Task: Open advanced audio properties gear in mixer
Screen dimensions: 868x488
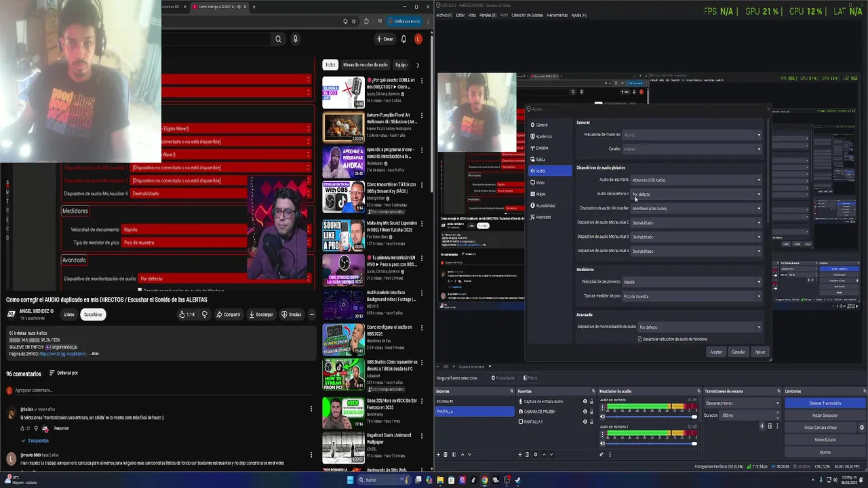Action: [x=601, y=454]
